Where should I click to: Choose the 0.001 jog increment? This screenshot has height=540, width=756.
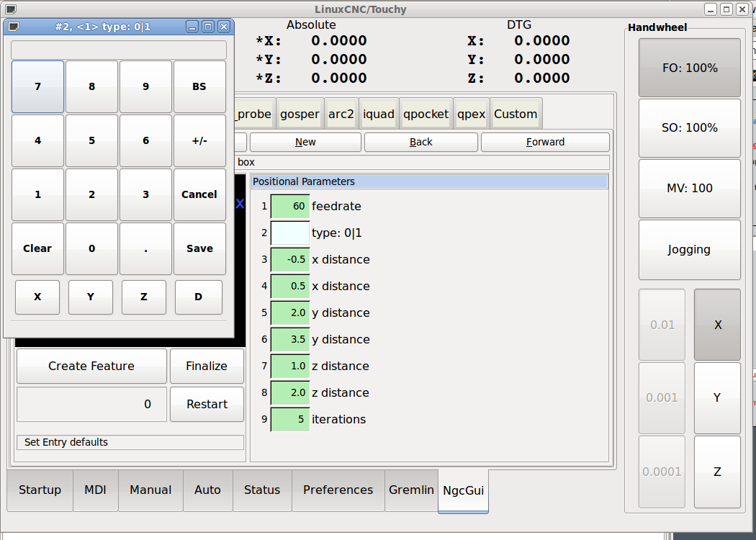[x=662, y=398]
